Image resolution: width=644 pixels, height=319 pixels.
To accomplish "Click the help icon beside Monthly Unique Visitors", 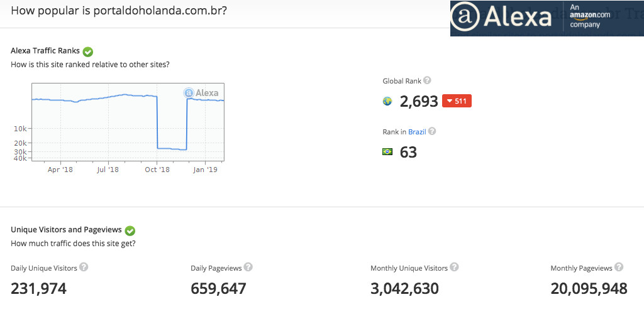I will pos(454,267).
